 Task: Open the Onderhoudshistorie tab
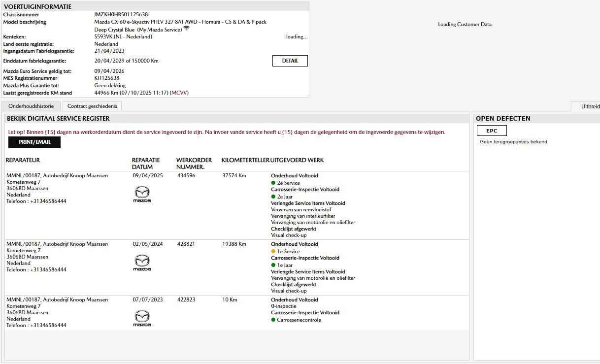click(x=31, y=106)
